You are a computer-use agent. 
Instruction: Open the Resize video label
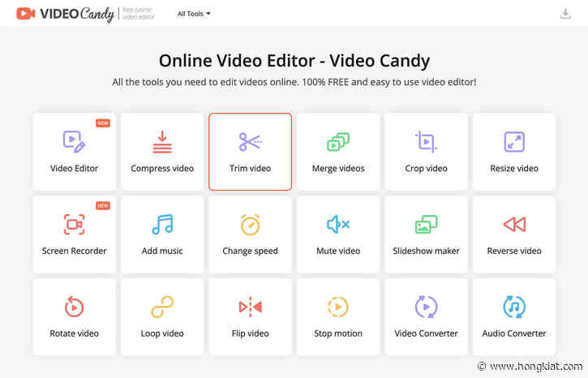(x=514, y=169)
